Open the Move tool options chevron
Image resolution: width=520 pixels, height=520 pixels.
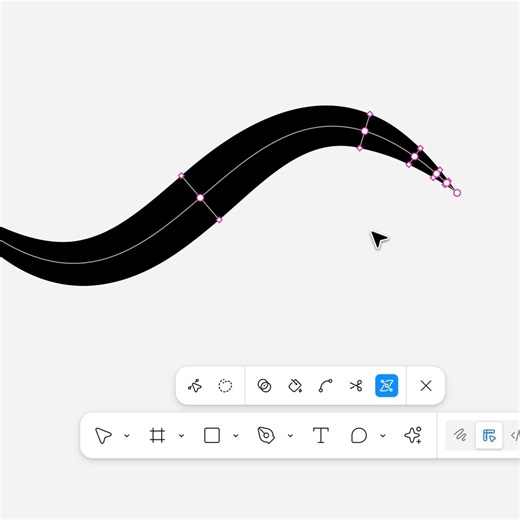(x=127, y=436)
